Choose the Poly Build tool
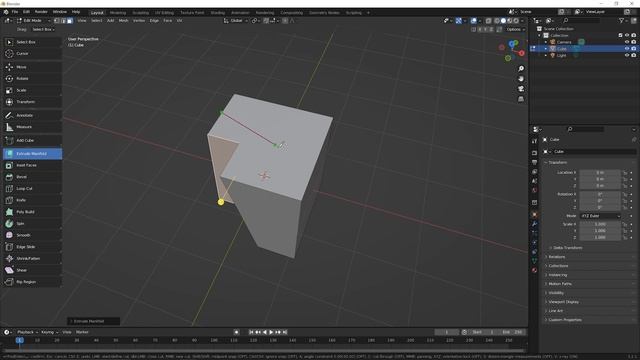 [x=32, y=212]
